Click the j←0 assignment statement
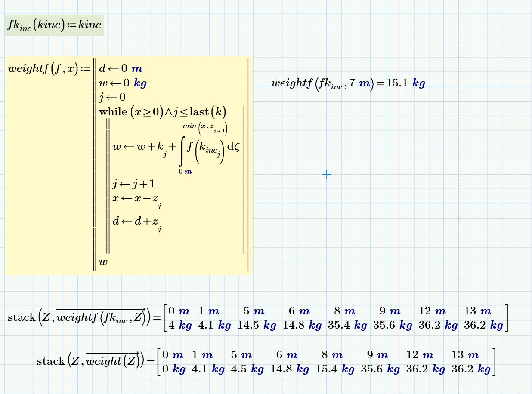532x394 pixels. [x=113, y=97]
